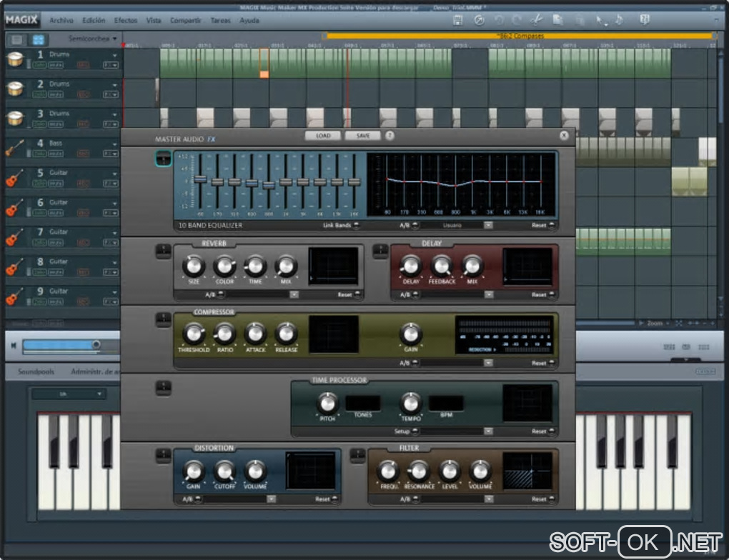This screenshot has width=729, height=560.
Task: Click the drum icon of track 2
Action: [x=15, y=89]
